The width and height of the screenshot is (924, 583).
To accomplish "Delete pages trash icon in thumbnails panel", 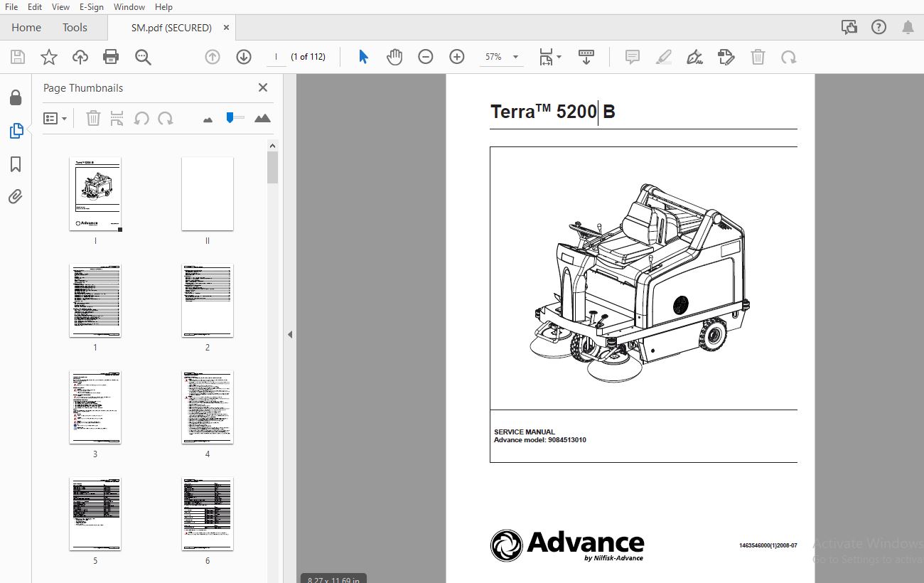I will tap(93, 118).
